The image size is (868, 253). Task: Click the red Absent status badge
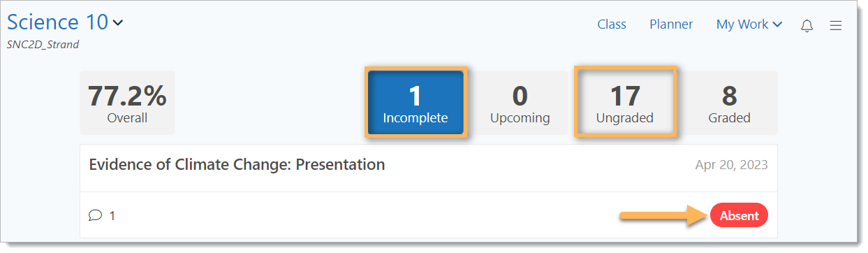[x=739, y=216]
